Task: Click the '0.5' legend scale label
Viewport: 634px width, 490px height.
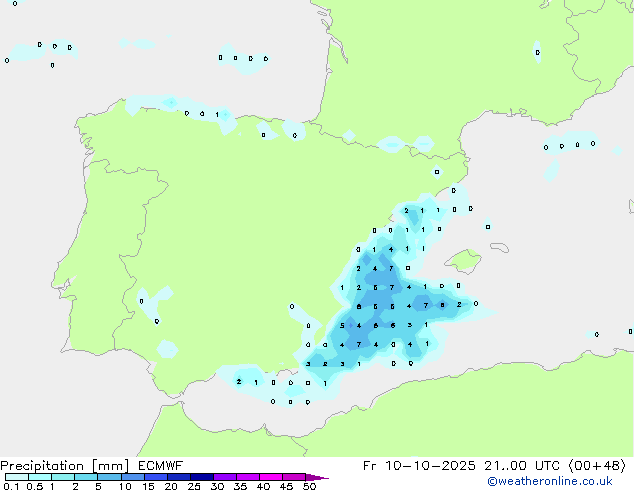Action: [x=35, y=486]
